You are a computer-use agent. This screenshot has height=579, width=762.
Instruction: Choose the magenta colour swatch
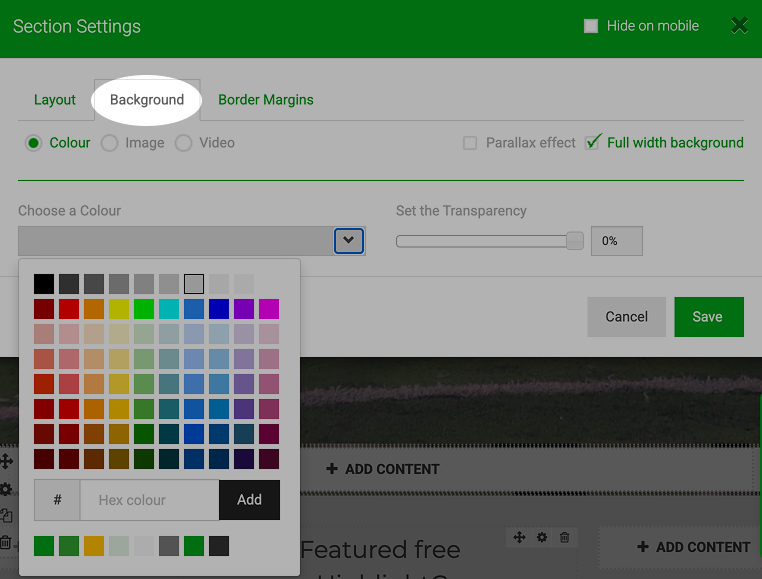269,309
